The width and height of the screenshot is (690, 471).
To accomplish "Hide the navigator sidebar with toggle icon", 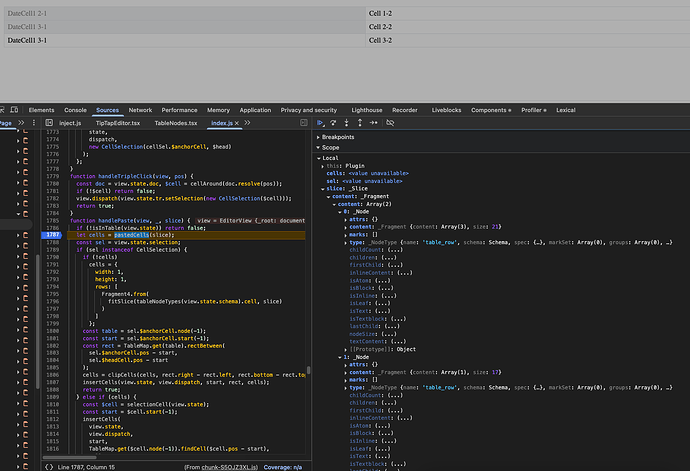I will 49,123.
